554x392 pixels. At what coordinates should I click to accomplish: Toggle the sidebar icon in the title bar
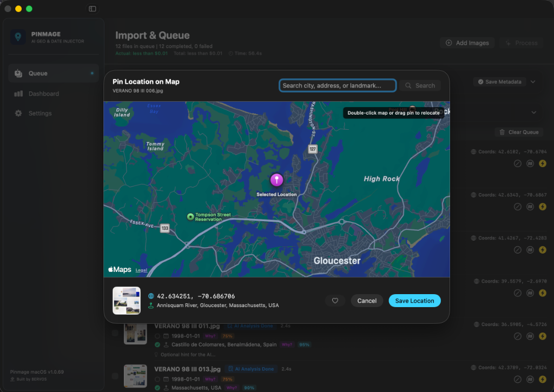pos(92,9)
